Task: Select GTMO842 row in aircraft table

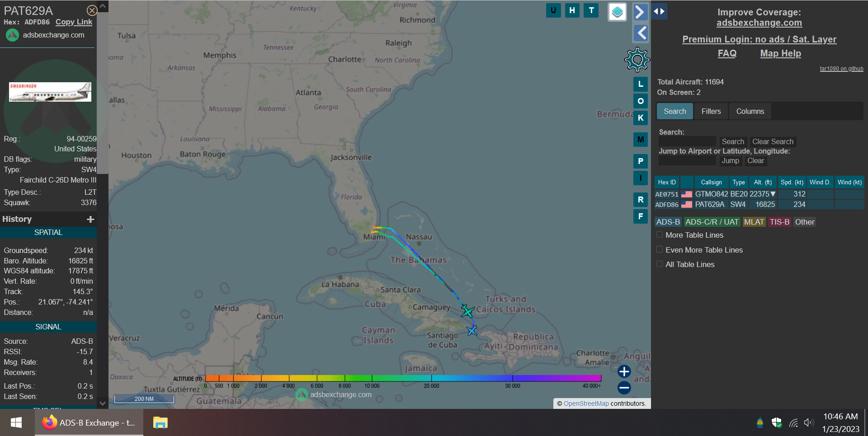Action: tap(759, 194)
